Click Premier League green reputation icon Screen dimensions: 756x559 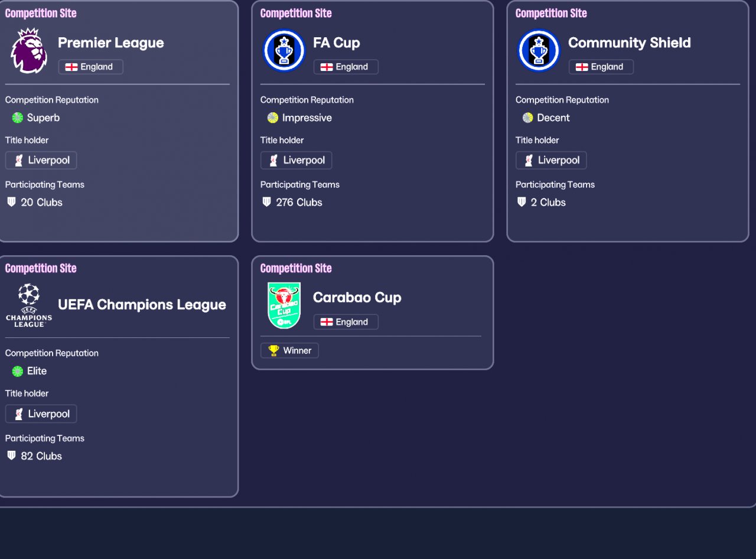click(18, 118)
